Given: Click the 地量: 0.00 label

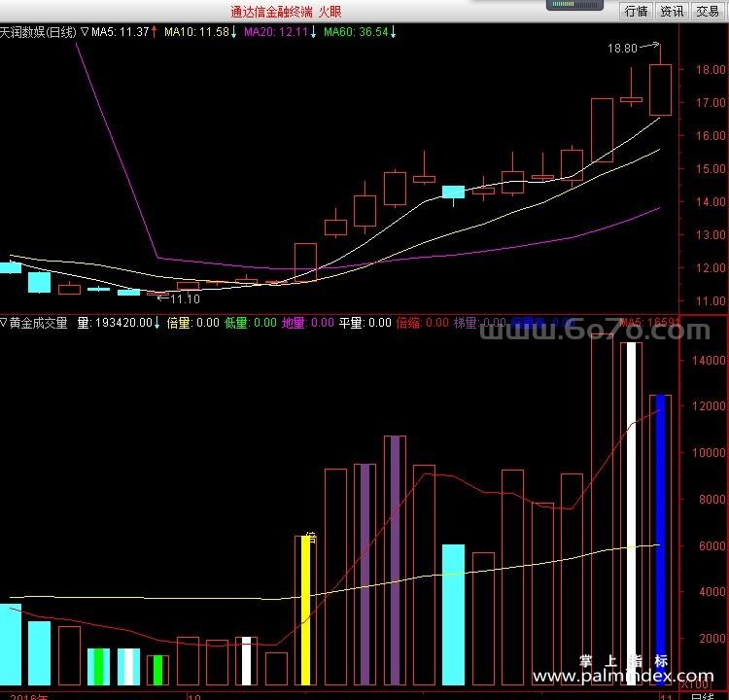Looking at the screenshot, I should (308, 323).
